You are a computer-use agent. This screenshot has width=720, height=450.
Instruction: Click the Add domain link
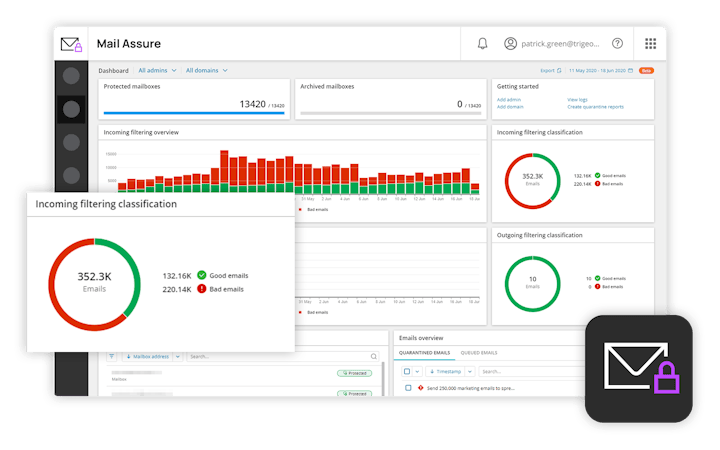(x=510, y=107)
